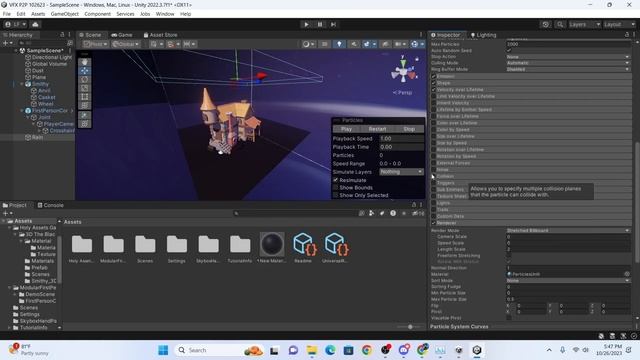Viewport: 640px width, 360px height.
Task: Toggle scene audio speaker icon
Action: pos(354,44)
